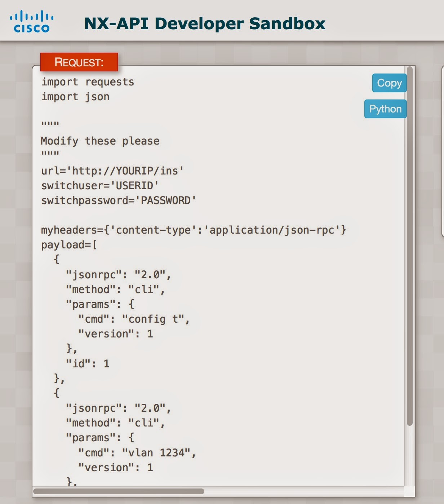Copy the request code with Copy button

pos(389,83)
